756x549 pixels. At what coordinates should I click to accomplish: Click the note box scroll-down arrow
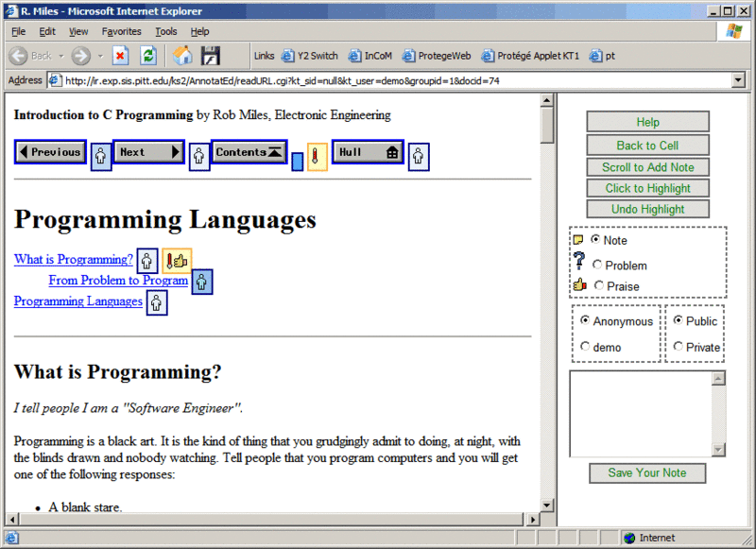718,450
